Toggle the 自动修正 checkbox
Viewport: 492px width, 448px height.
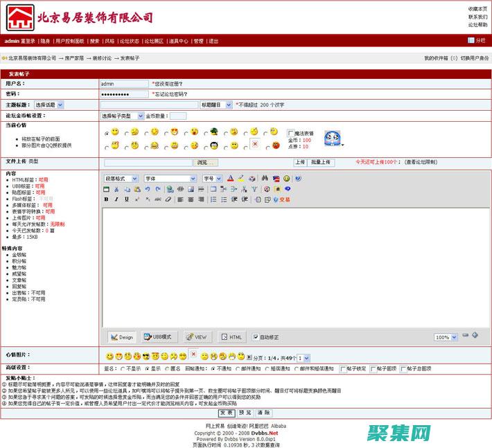point(256,337)
